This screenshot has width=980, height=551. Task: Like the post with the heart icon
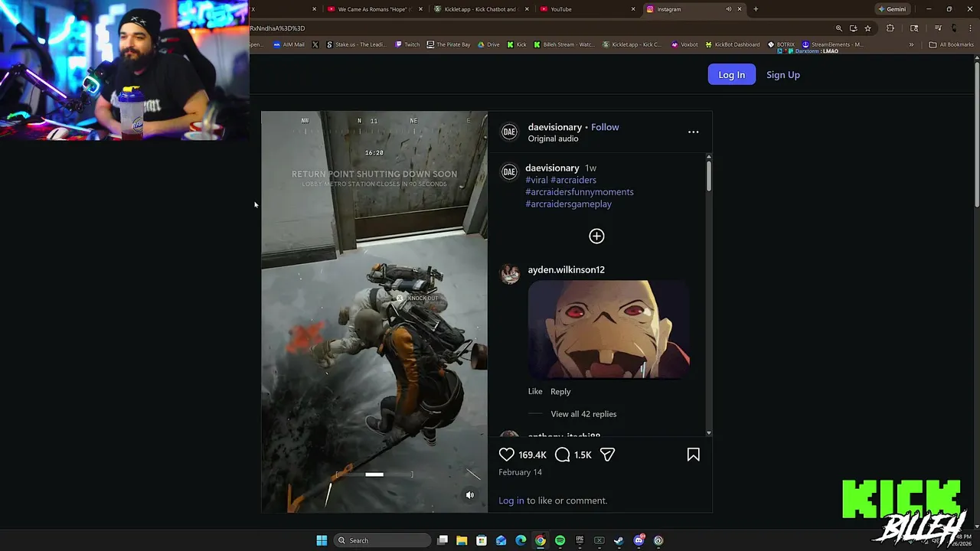[506, 455]
